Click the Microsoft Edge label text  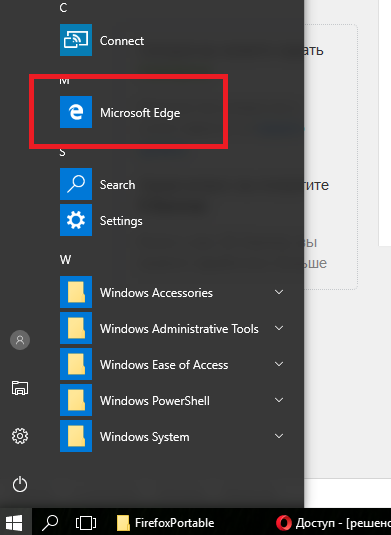click(140, 113)
